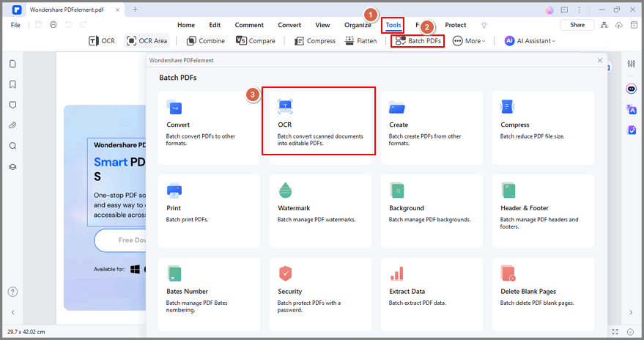Open the message feedback icon

564,10
